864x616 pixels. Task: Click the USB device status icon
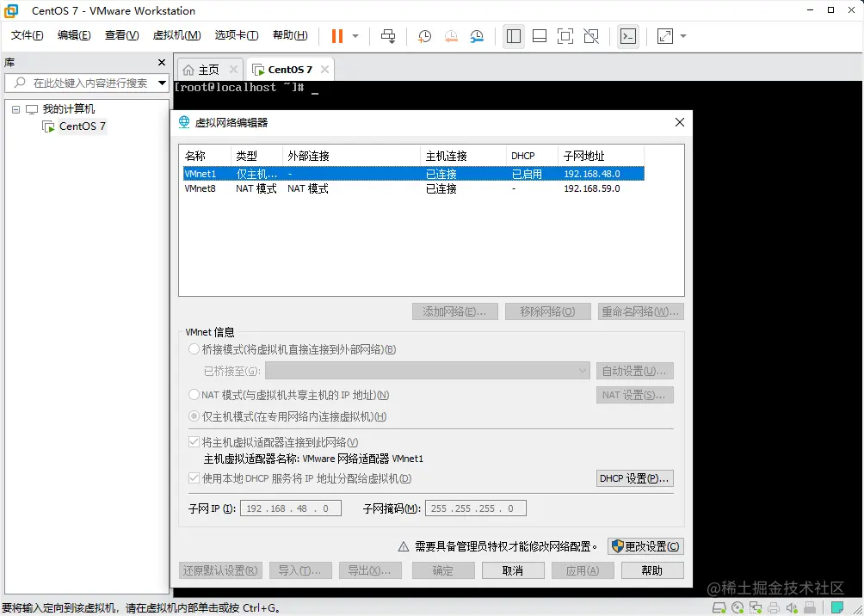pos(810,608)
